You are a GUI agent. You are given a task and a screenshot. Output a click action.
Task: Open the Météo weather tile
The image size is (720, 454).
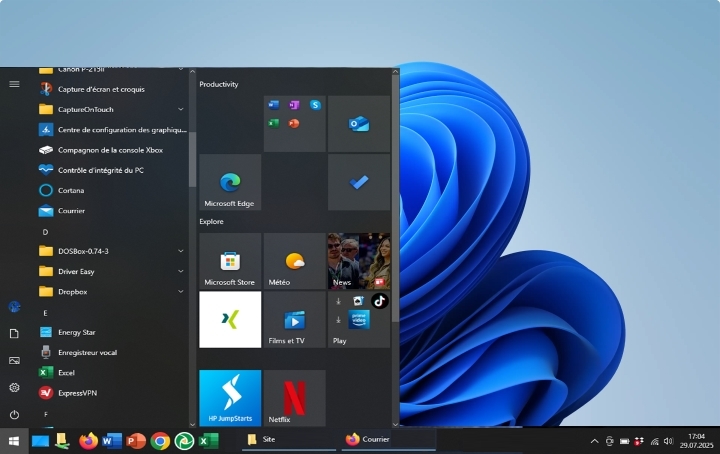(x=294, y=261)
